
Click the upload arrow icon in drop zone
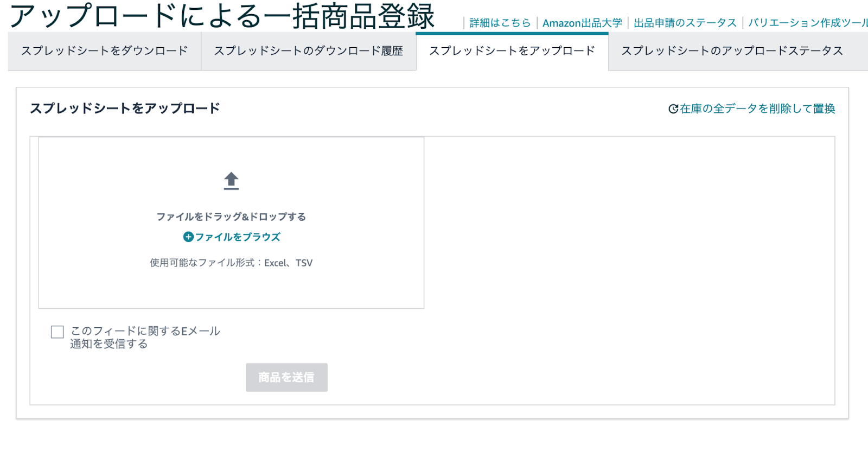tap(231, 181)
